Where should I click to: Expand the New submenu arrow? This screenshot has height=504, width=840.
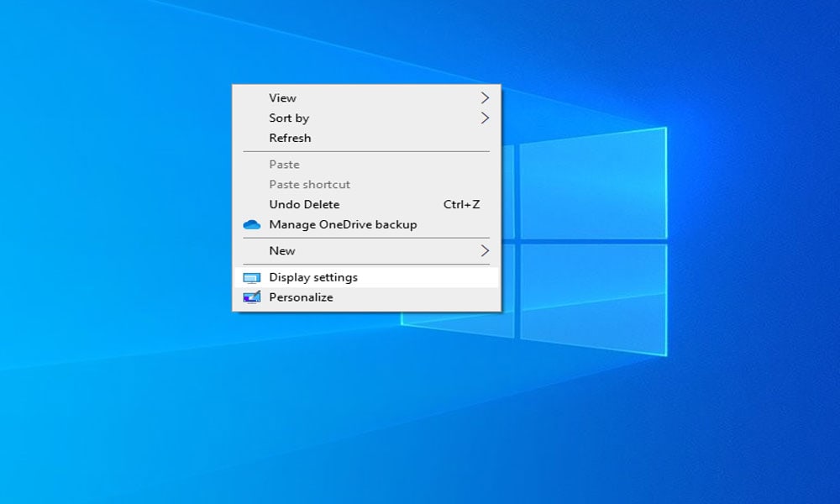coord(485,250)
